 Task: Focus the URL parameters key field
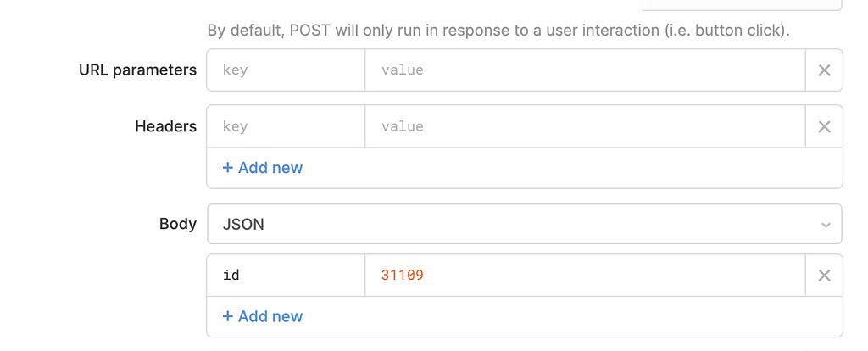pos(286,70)
